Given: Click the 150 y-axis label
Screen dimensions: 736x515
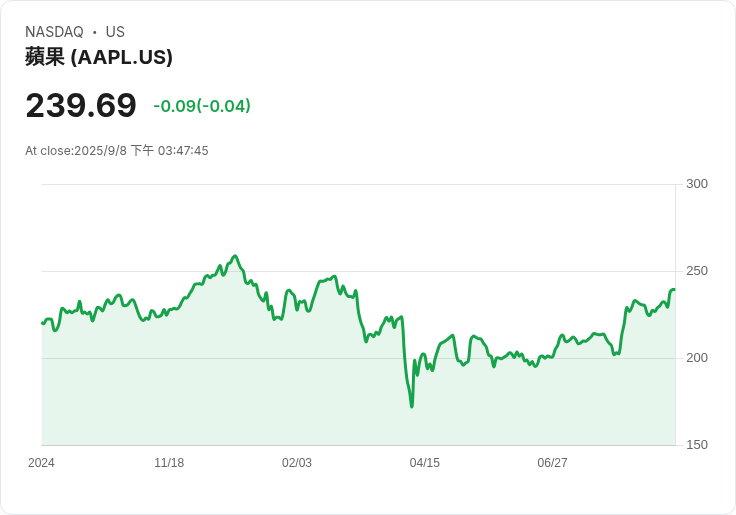Looking at the screenshot, I should [x=697, y=445].
